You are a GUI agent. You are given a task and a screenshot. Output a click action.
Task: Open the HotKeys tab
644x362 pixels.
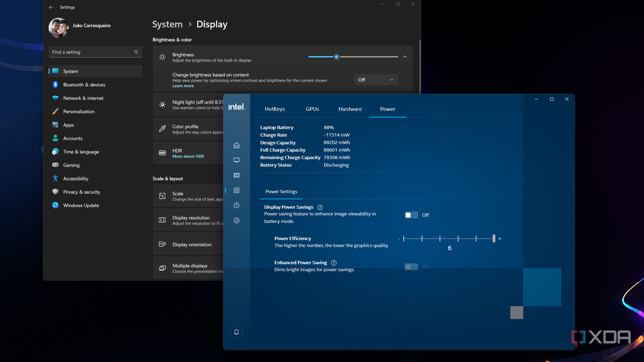(x=275, y=109)
